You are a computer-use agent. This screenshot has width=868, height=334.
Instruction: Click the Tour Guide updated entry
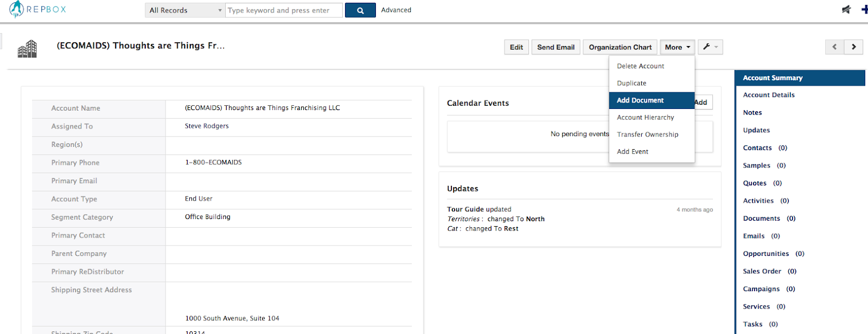tap(479, 209)
